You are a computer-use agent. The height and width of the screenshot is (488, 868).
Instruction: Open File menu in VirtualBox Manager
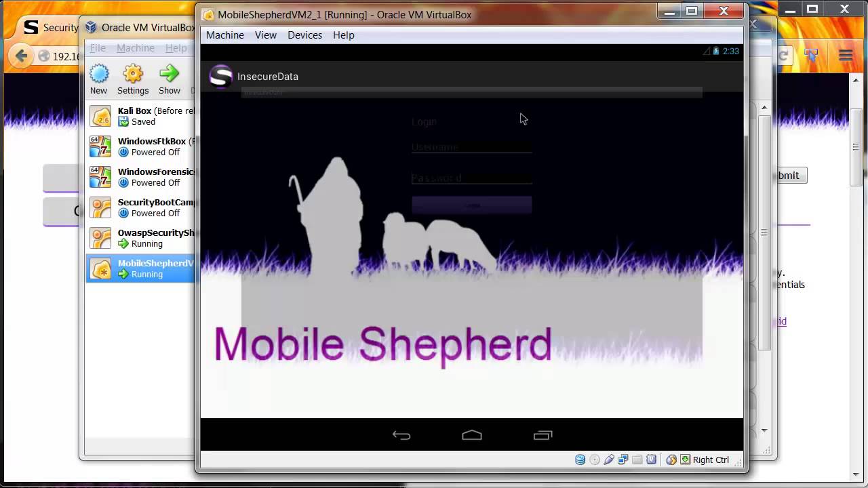(98, 48)
